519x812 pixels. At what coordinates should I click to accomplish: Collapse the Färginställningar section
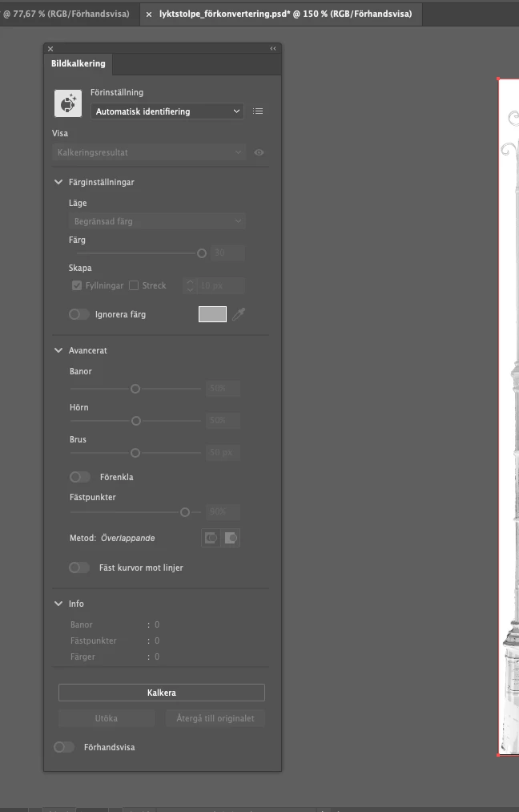click(58, 182)
